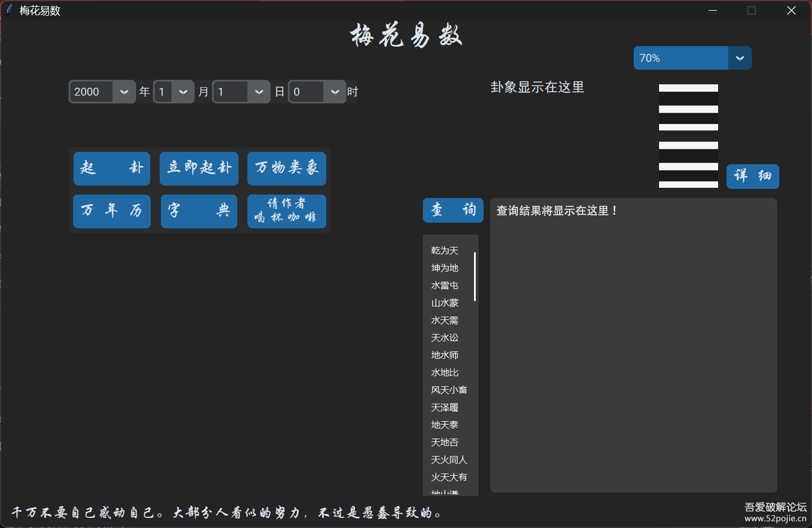The width and height of the screenshot is (812, 528).
Task: Select 地水师 list entry
Action: click(445, 355)
